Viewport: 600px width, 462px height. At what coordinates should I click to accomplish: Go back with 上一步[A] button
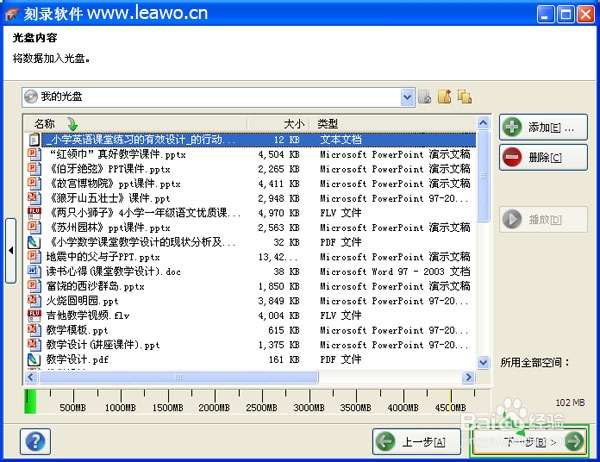point(416,442)
